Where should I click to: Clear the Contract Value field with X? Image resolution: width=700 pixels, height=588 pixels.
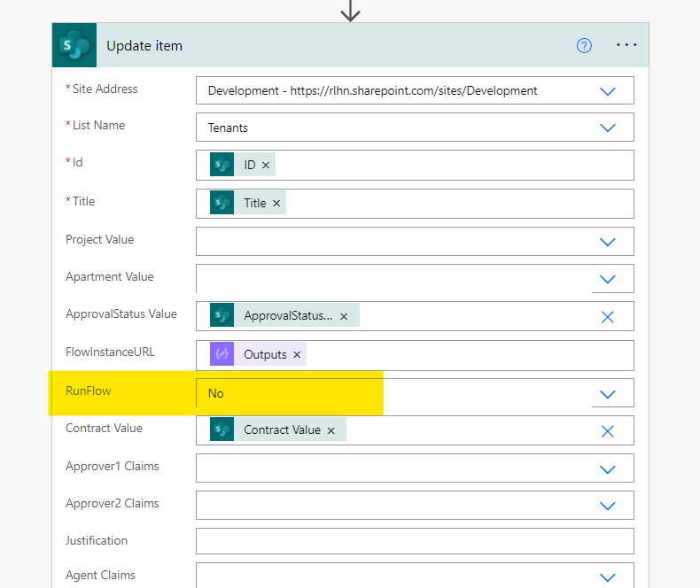click(x=608, y=431)
